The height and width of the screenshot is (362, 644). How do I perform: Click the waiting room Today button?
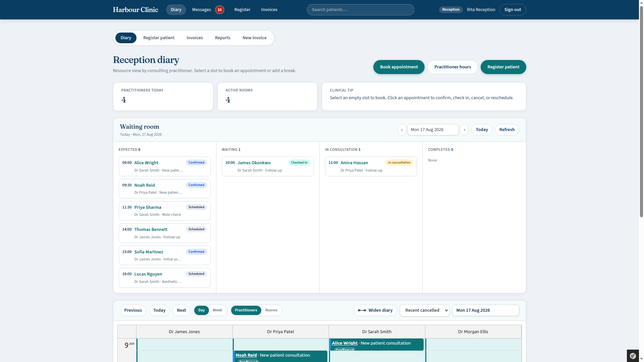(482, 130)
